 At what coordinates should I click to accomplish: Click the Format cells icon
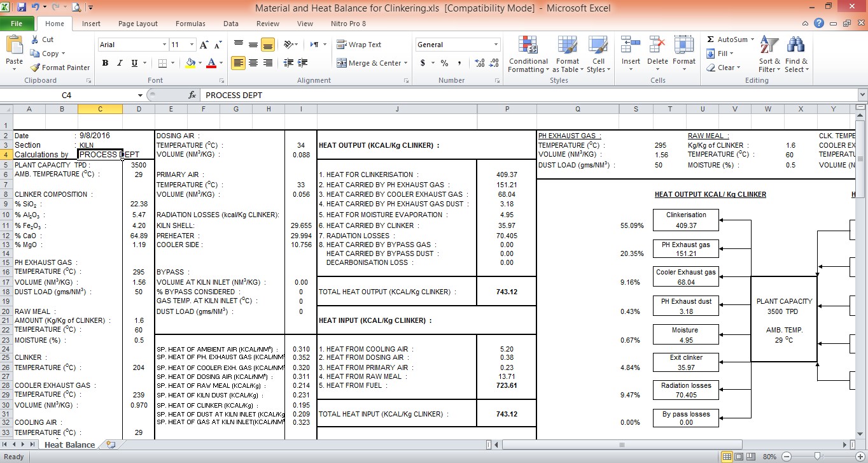tap(684, 45)
